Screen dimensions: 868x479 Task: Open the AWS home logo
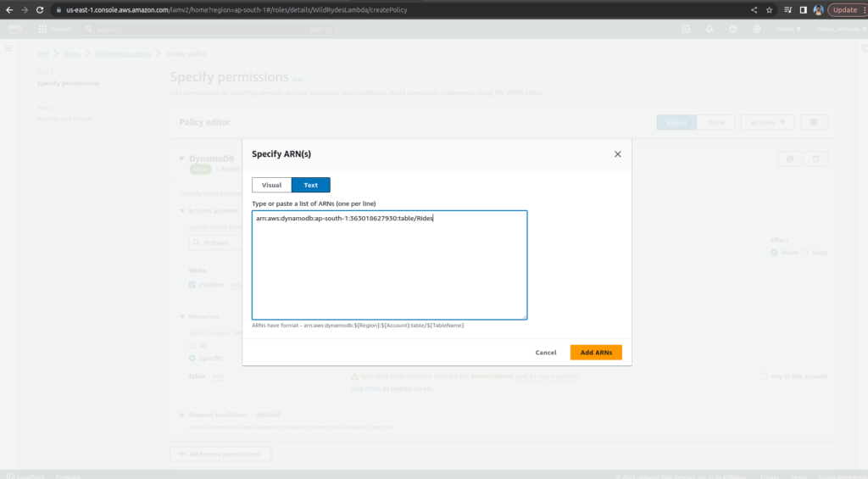(x=15, y=29)
